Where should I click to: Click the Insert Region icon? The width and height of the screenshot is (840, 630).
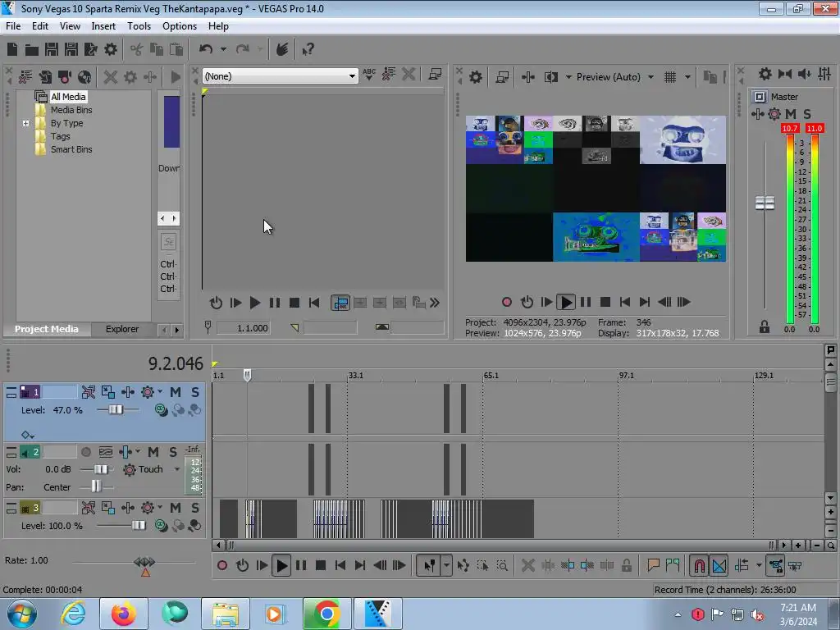tap(673, 564)
